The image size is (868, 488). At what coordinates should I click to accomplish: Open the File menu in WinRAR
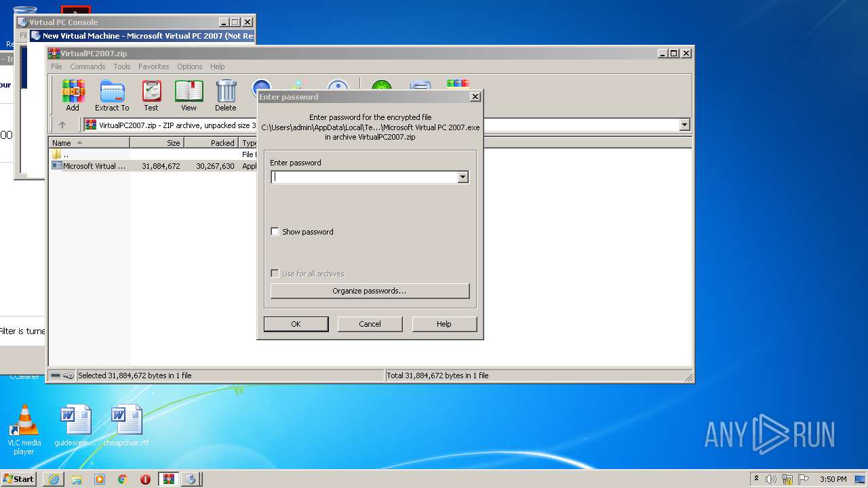pyautogui.click(x=56, y=66)
